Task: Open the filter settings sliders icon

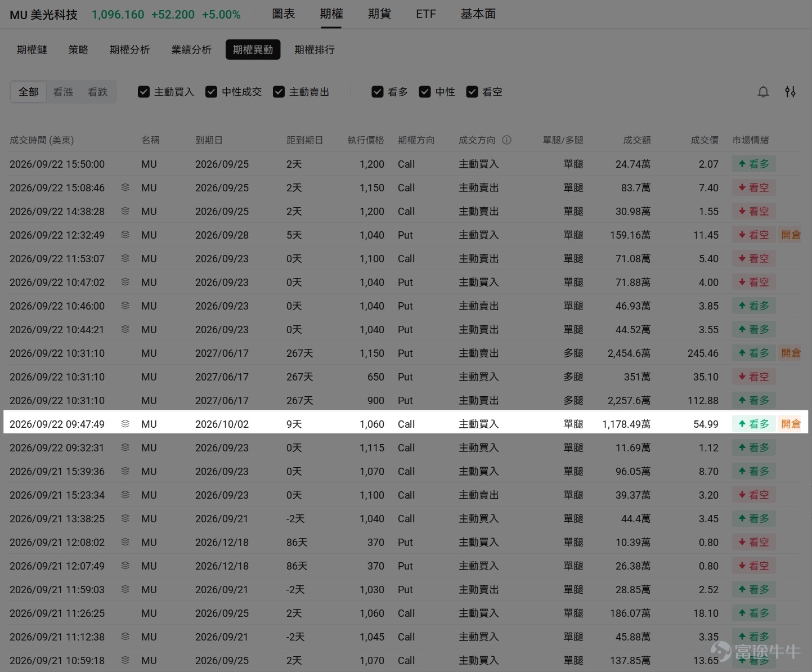Action: 790,92
